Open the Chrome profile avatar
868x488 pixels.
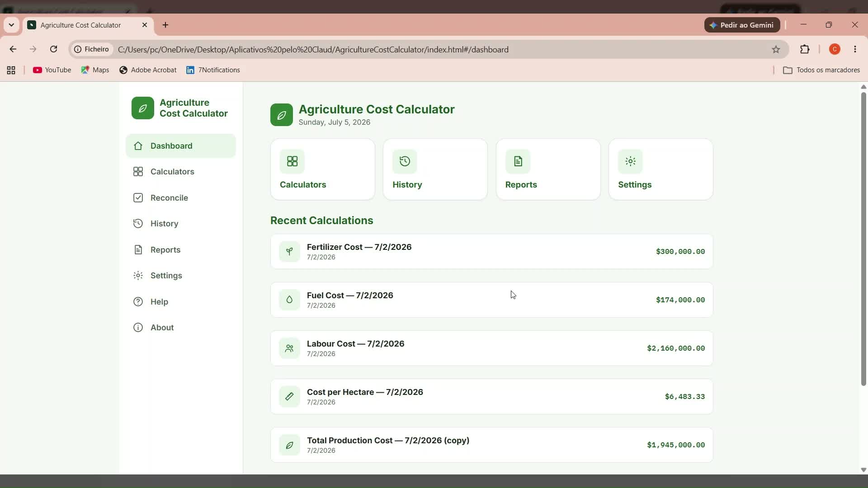[x=835, y=50]
